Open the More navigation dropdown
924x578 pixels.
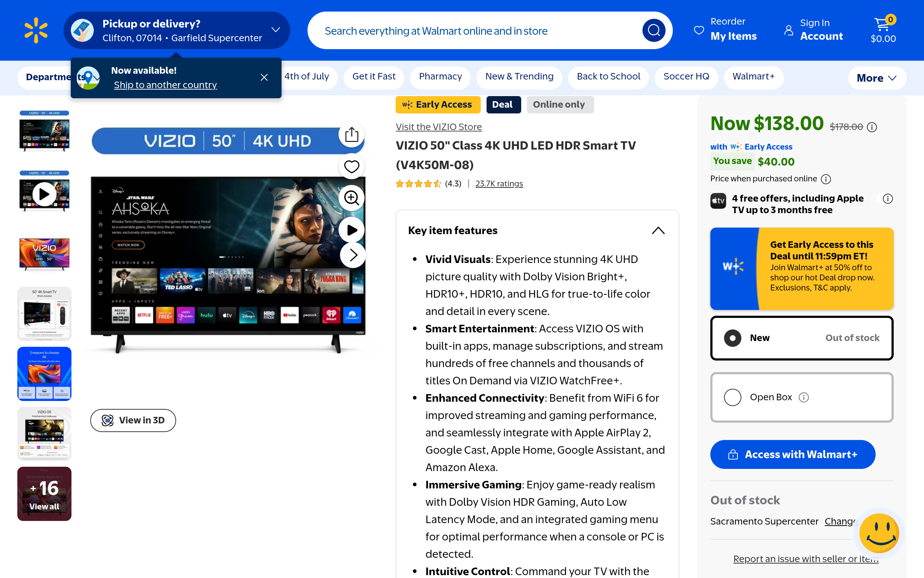tap(877, 78)
